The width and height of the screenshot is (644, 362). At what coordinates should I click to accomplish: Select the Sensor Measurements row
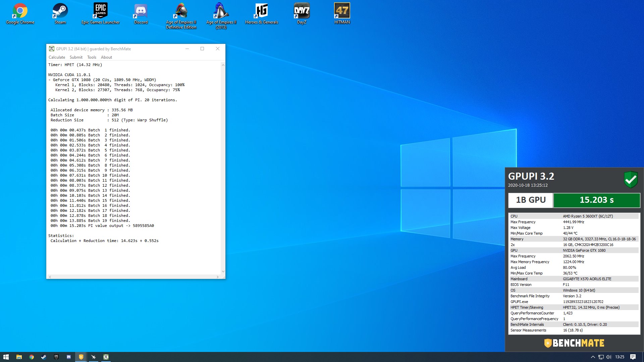click(574, 330)
